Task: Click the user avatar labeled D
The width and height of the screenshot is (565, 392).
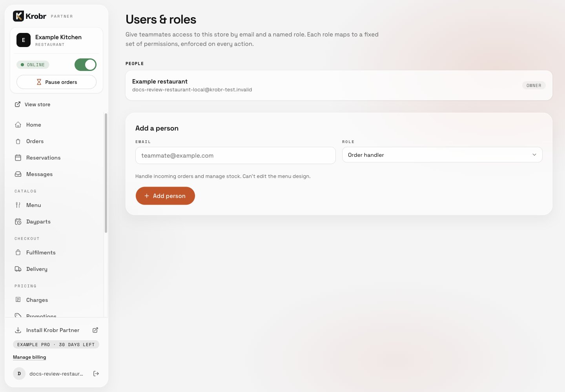Action: point(19,374)
